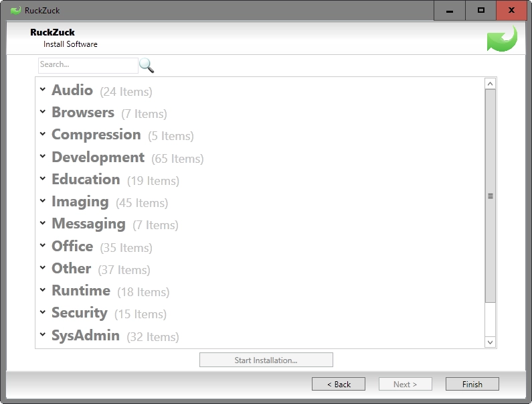Expand the Imaging category chevron

43,201
